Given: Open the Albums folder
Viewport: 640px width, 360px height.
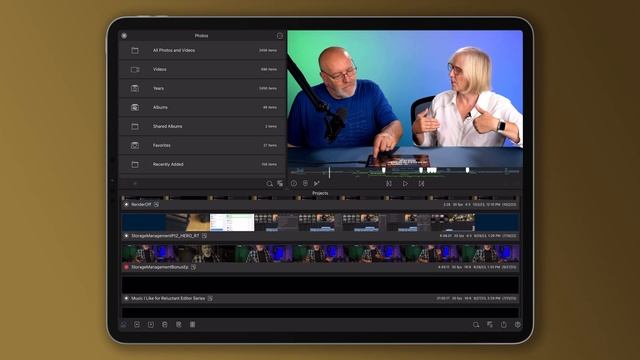Looking at the screenshot, I should coord(202,107).
